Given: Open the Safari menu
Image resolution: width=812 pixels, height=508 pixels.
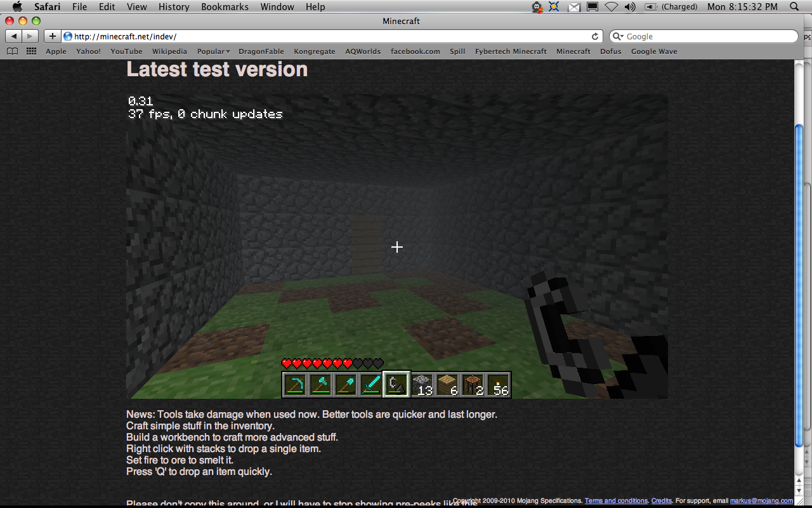Looking at the screenshot, I should click(48, 7).
